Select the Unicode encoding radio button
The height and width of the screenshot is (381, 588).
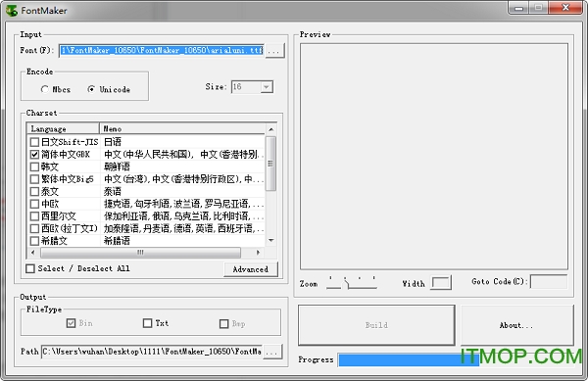pyautogui.click(x=91, y=89)
